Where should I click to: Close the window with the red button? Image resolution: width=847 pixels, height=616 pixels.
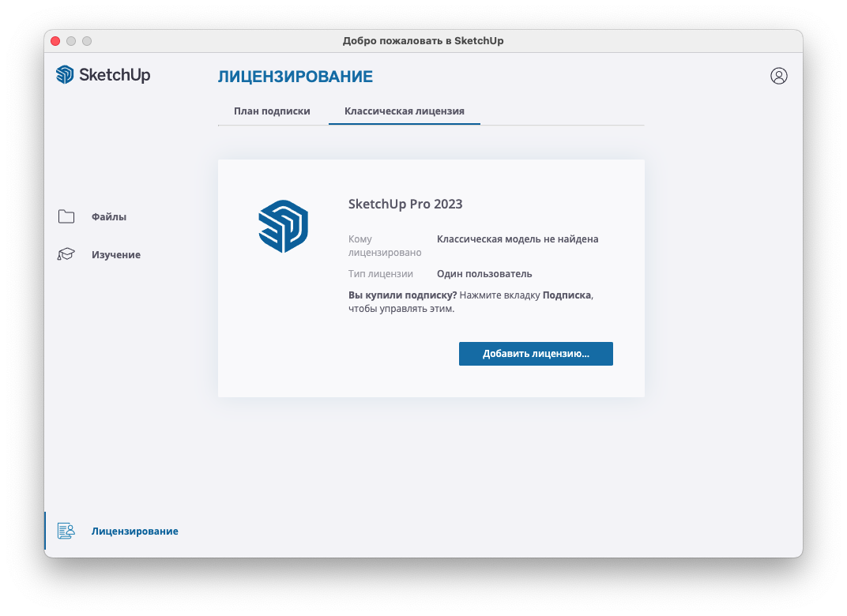coord(55,41)
